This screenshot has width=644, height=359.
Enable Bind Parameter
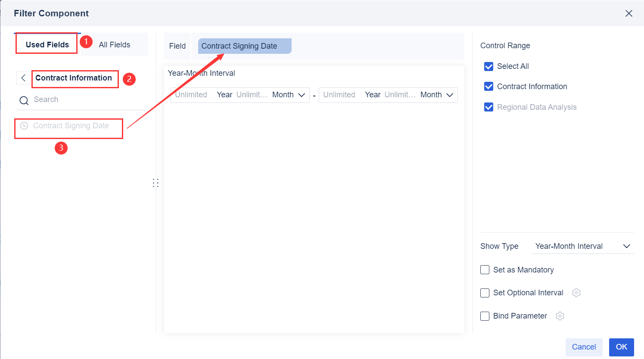pos(485,316)
